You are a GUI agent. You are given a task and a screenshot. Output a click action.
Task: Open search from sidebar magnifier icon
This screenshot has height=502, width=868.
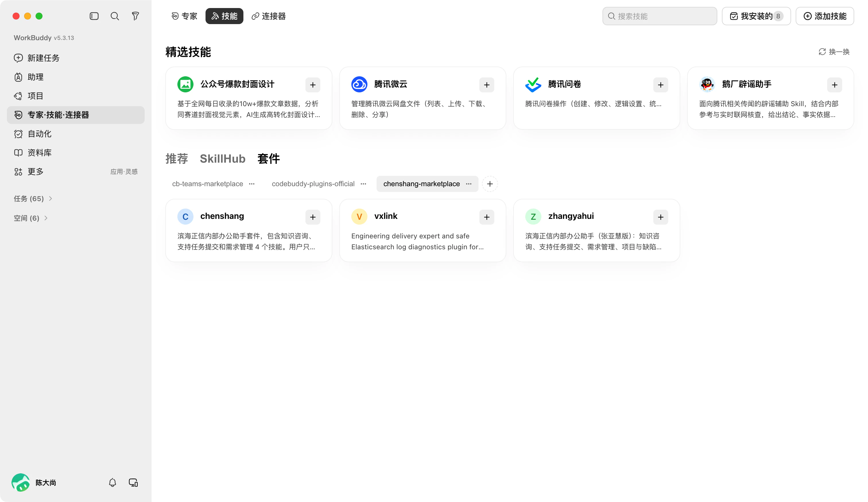115,16
